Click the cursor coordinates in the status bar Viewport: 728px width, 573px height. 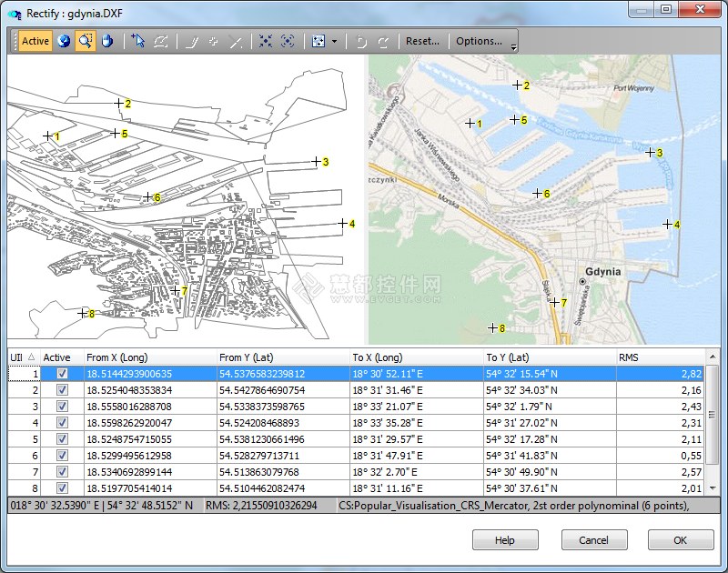point(101,506)
